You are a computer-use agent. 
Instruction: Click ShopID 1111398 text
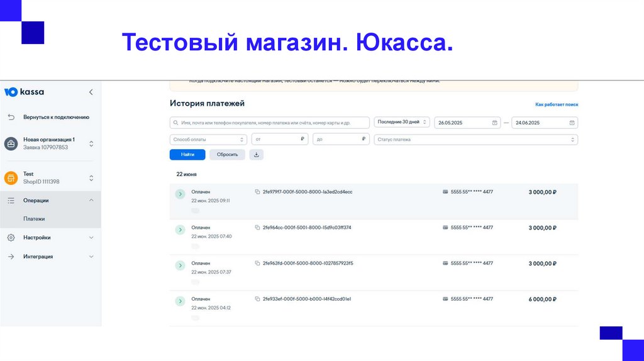[41, 182]
